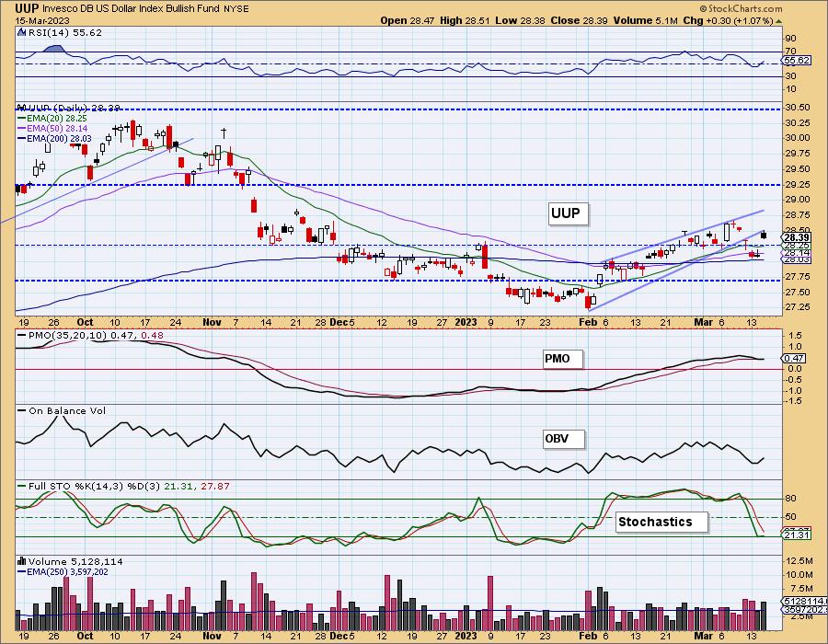Click the 29.00 price axis label

click(799, 200)
